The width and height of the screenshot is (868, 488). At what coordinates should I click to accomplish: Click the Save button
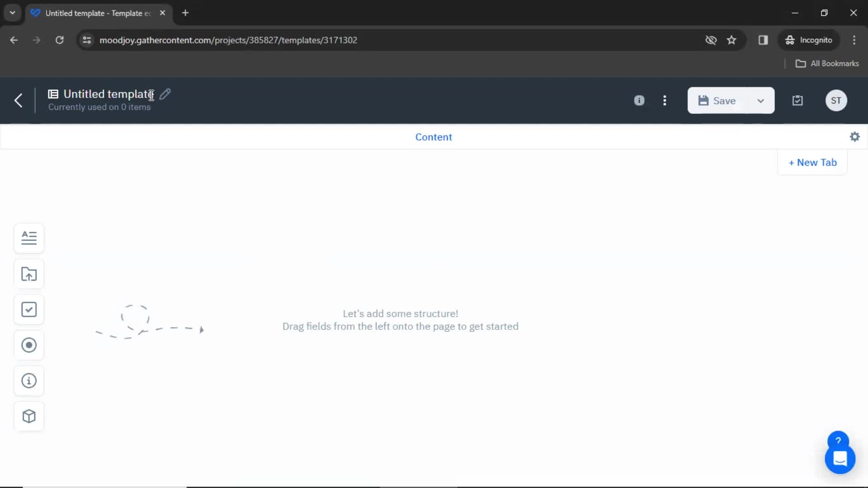[x=717, y=100]
